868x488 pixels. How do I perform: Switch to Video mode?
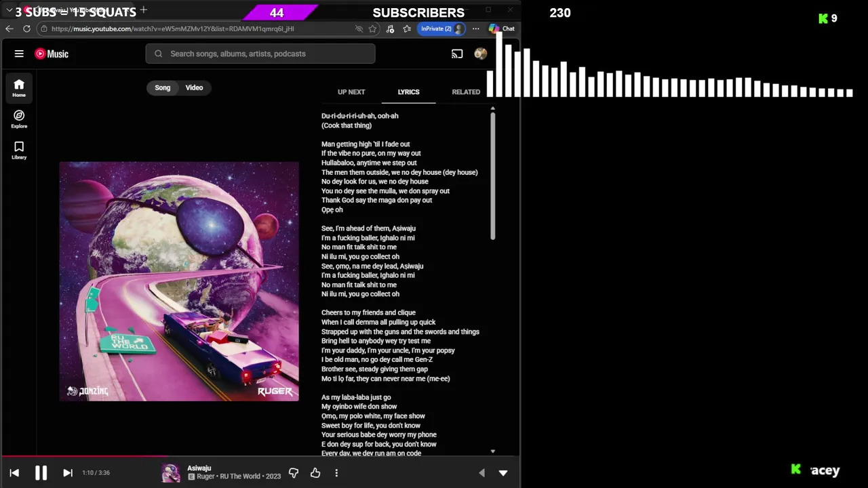195,87
